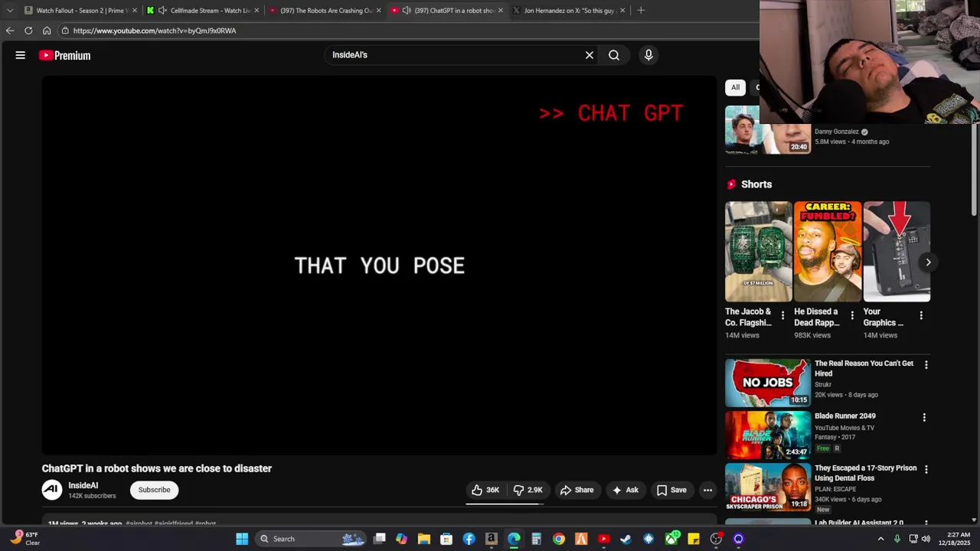Select the All filter chip
The image size is (980, 551).
tap(735, 87)
